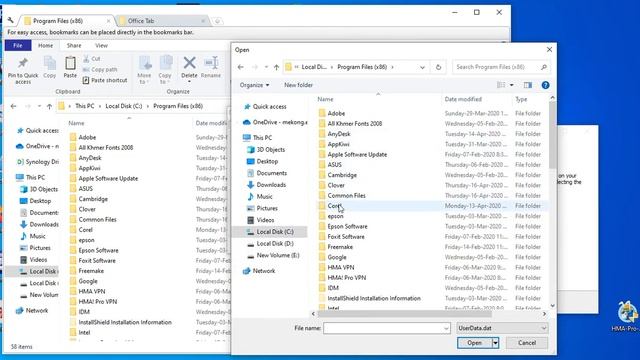Click Back arrow in Open dialog
Screen dimensions: 640x360
click(x=241, y=67)
